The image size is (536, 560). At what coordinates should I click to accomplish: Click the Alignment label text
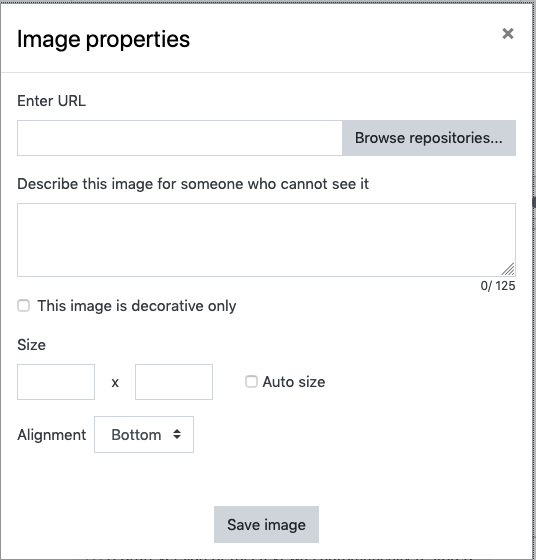click(52, 435)
